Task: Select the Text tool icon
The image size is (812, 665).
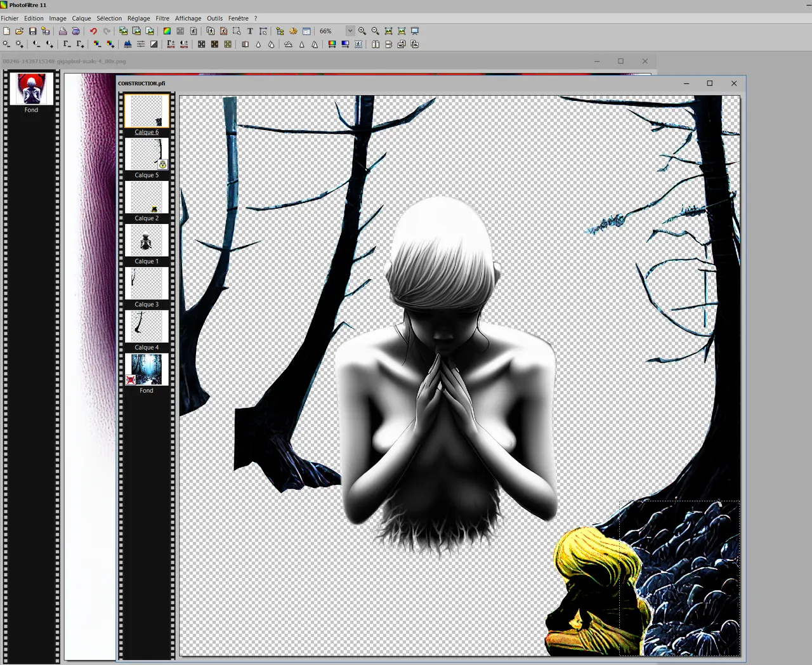Action: point(250,31)
